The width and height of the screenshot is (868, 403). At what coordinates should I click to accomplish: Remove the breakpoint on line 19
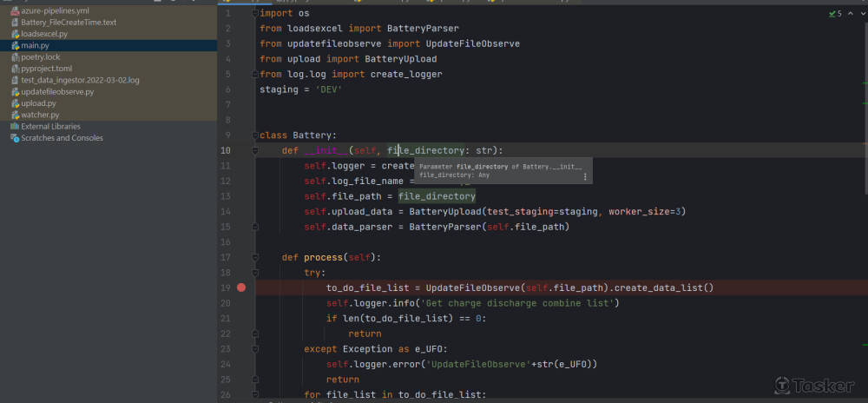(x=241, y=287)
